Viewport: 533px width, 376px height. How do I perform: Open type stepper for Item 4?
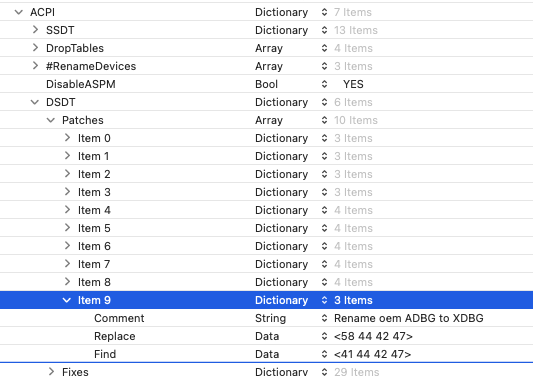[x=324, y=210]
